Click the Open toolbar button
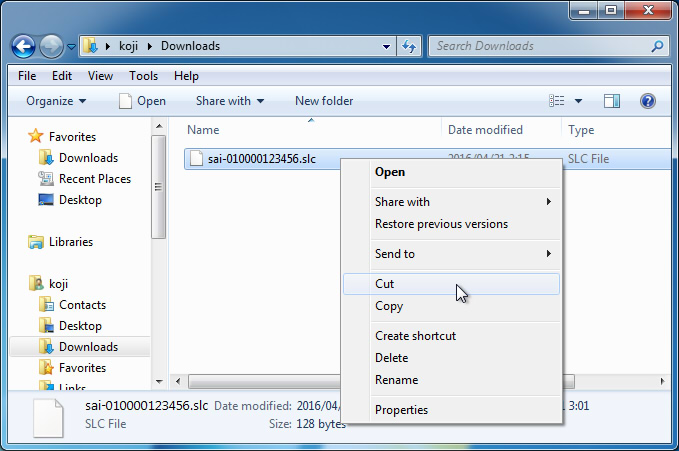Viewport: 679px width, 451px height. (142, 101)
